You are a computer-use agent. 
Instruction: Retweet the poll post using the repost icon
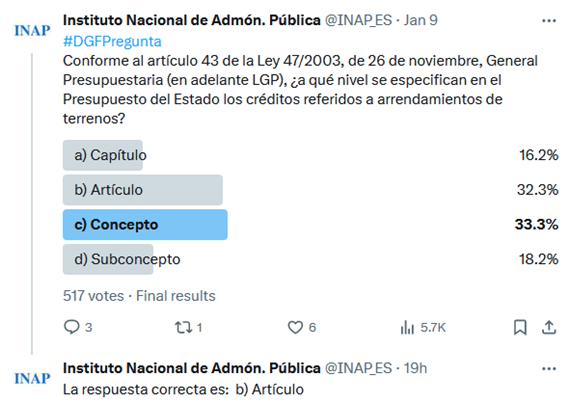[184, 327]
